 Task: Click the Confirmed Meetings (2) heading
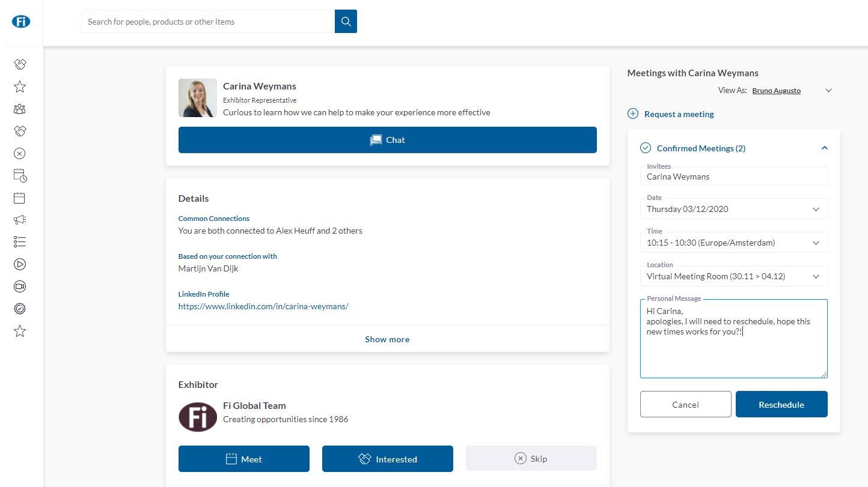(701, 148)
